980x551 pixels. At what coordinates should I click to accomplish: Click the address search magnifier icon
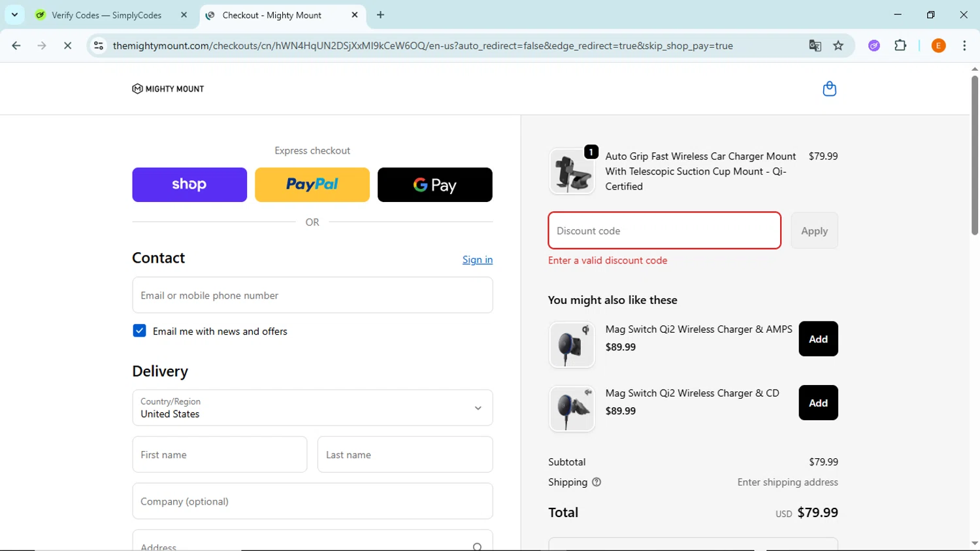[478, 546]
